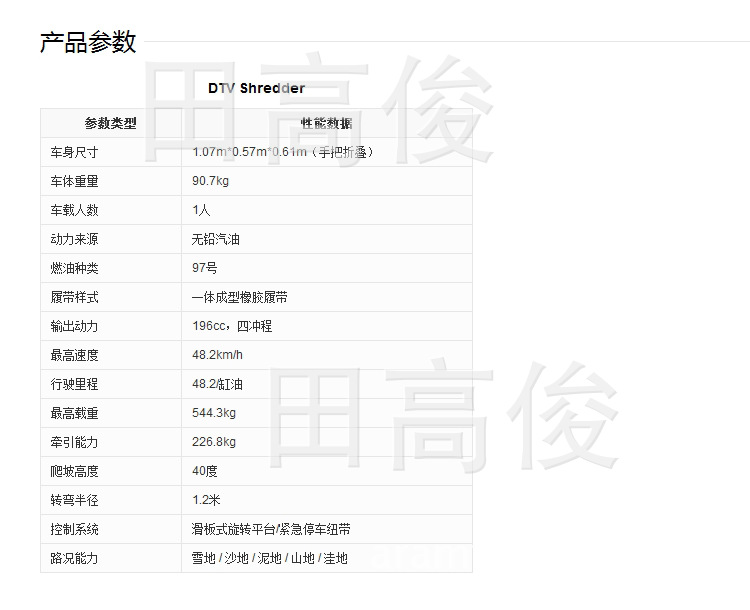750x610 pixels.
Task: Click the 544.3kg load value
Action: click(x=214, y=413)
